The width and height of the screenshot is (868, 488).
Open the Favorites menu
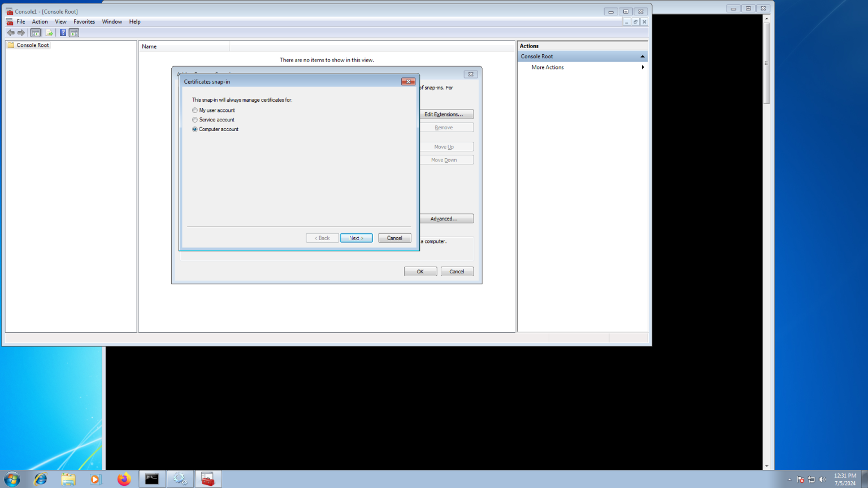(x=84, y=22)
